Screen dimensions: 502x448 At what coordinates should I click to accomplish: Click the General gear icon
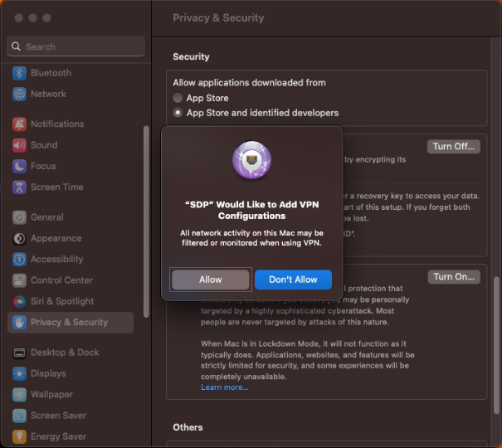pos(19,217)
